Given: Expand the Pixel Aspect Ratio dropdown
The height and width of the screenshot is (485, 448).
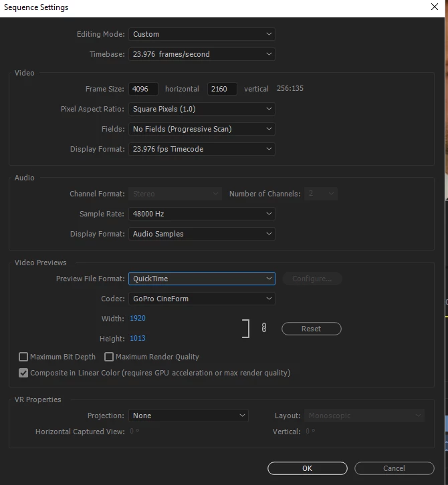Looking at the screenshot, I should click(x=202, y=109).
